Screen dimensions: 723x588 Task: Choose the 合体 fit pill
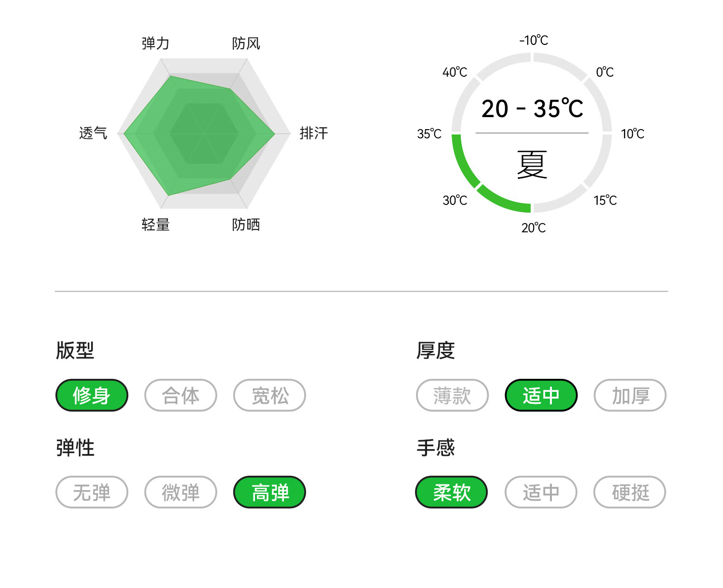181,396
